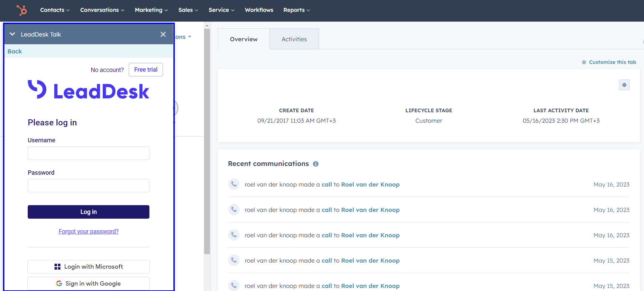644x291 pixels.
Task: Expand the Sales menu
Action: pos(188,10)
